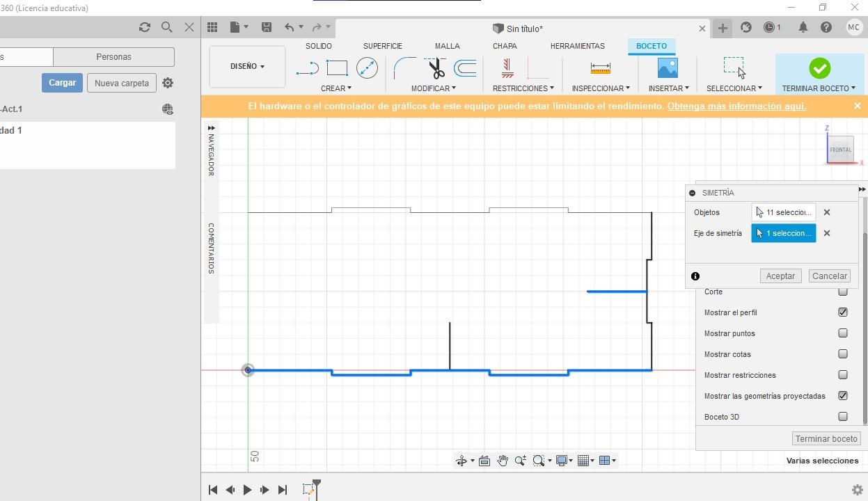Image resolution: width=868 pixels, height=501 pixels.
Task: Click the coincident constraint icon
Action: point(537,68)
